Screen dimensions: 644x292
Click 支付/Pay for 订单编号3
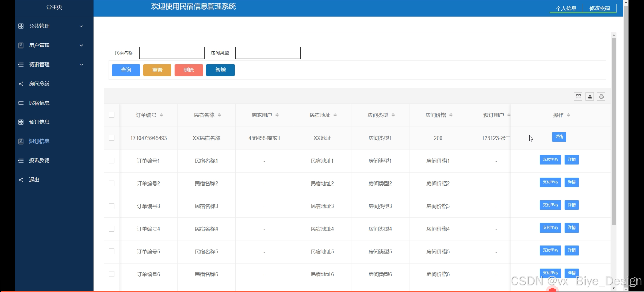click(x=550, y=205)
